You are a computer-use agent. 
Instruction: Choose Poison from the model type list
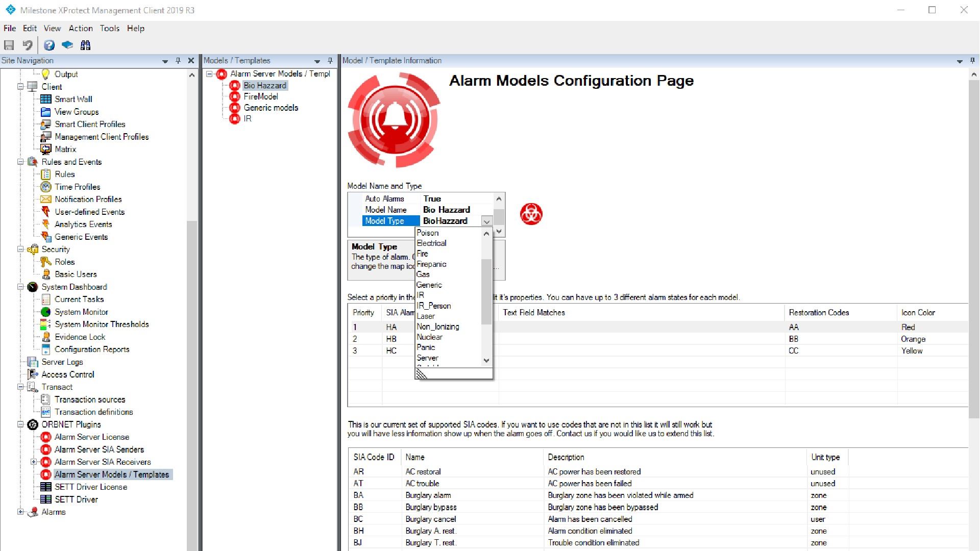(449, 233)
